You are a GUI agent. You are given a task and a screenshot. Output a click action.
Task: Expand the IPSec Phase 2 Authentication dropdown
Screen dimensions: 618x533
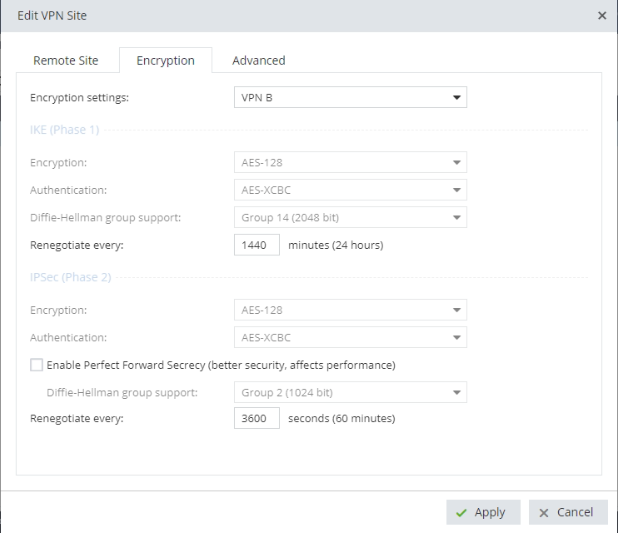tap(349, 338)
